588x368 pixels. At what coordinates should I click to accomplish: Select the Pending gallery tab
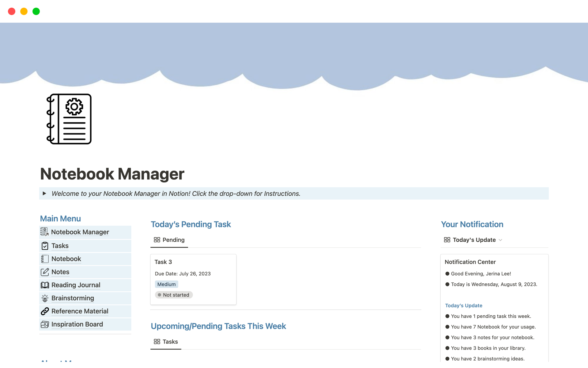[169, 240]
